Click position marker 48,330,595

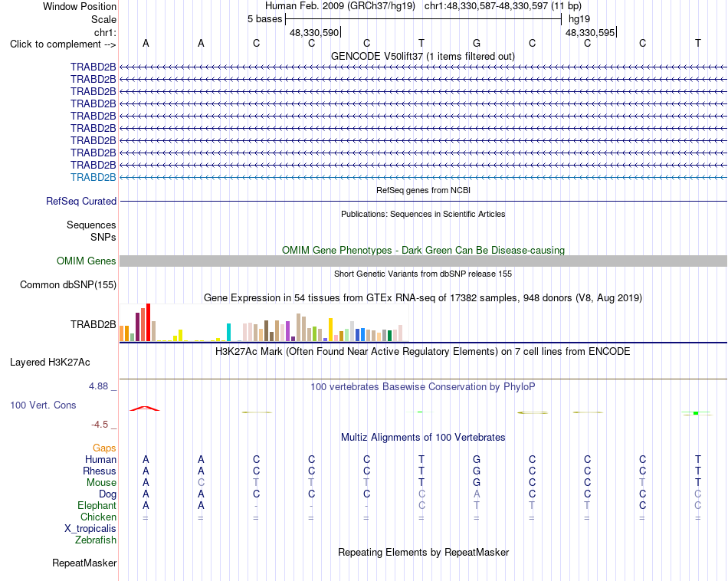pos(589,32)
